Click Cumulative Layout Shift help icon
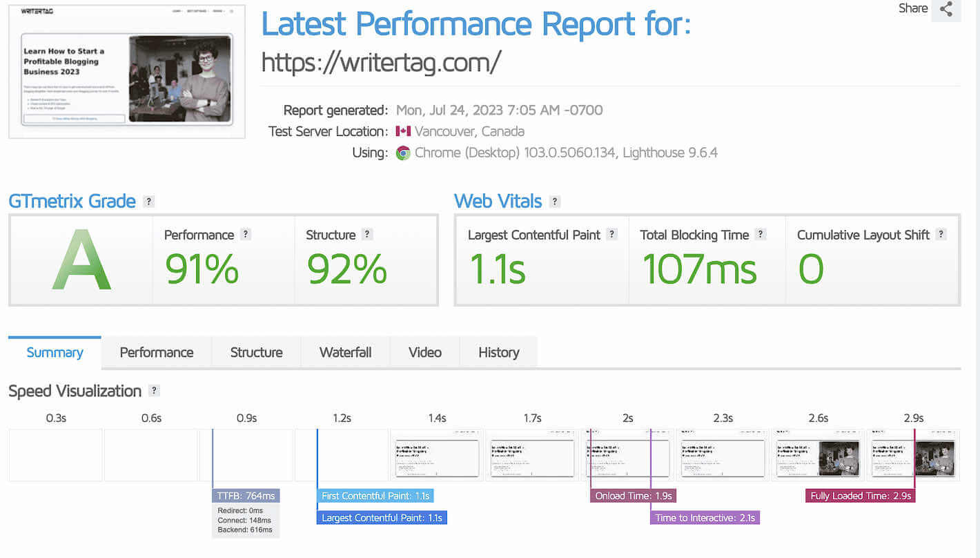 941,234
